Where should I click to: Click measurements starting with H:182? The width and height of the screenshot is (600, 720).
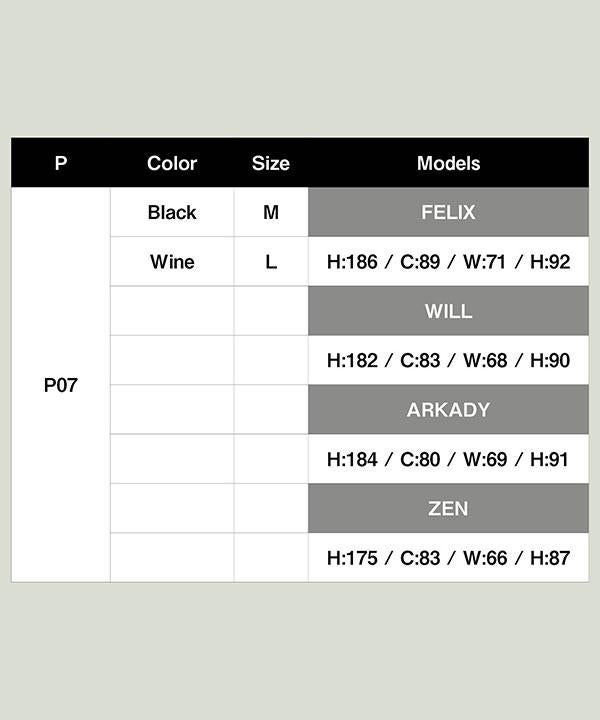[449, 360]
